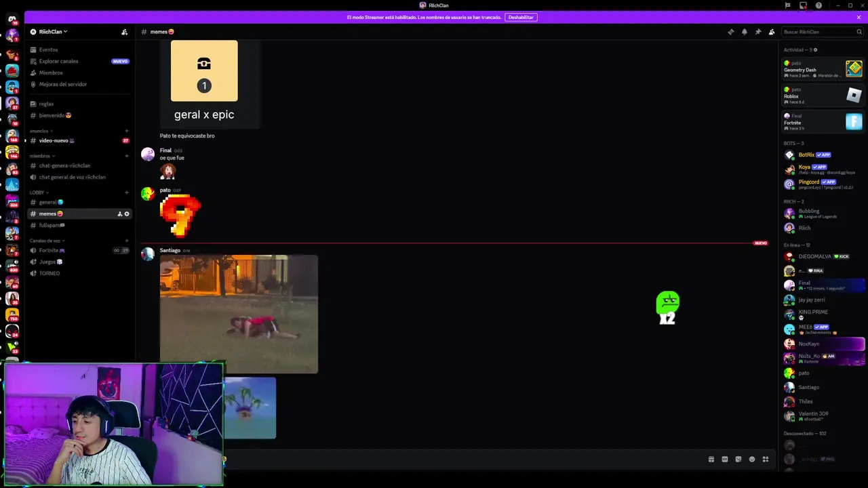Open Valentin 309 member profile
This screenshot has width=868, height=488.
823,415
